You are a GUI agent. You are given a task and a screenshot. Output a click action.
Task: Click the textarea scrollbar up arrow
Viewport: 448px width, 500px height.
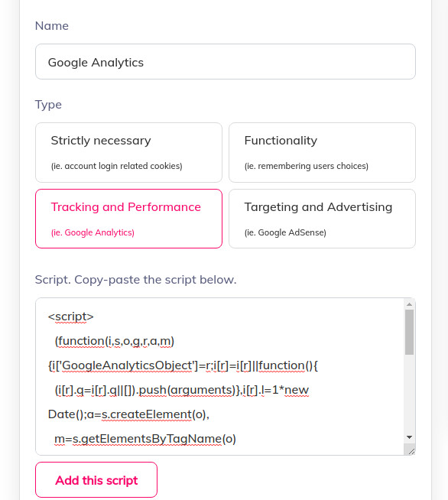[410, 304]
